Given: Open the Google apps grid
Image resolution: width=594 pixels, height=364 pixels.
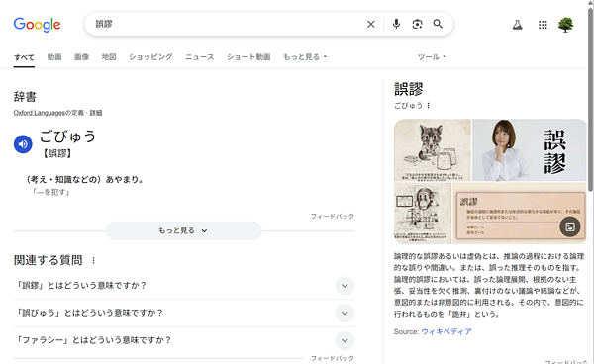Looking at the screenshot, I should (x=543, y=25).
